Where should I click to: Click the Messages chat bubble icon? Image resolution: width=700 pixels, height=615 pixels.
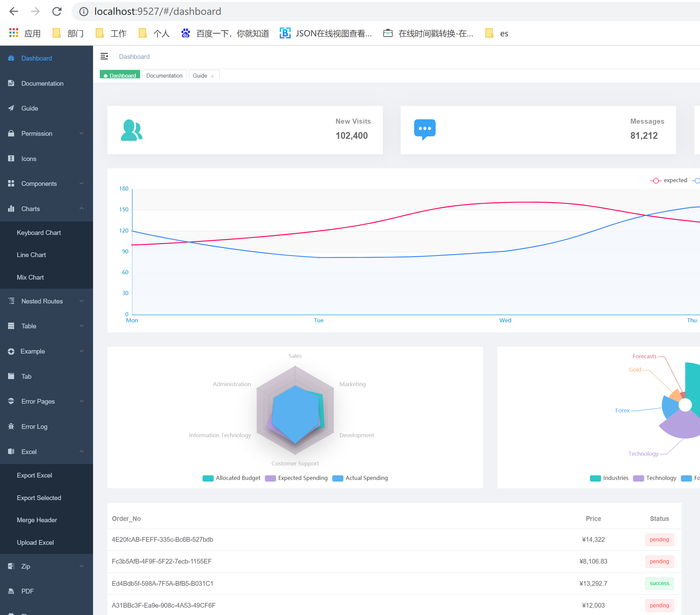tap(425, 130)
